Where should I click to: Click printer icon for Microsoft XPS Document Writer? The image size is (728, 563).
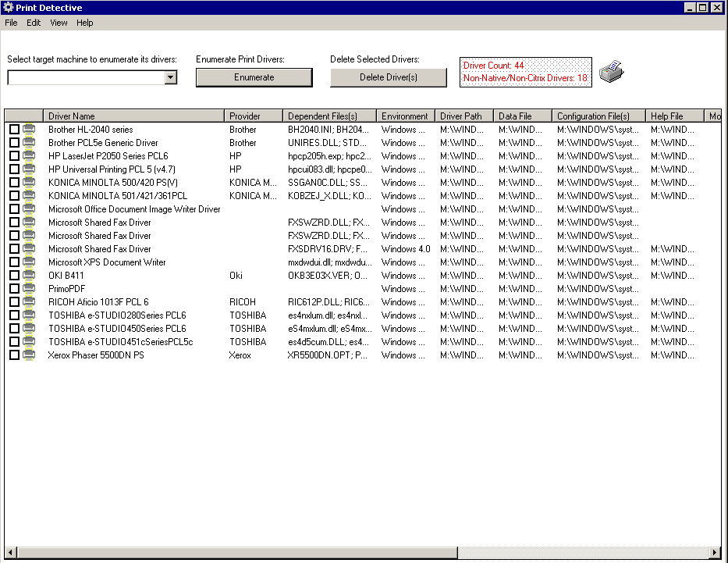(x=29, y=262)
